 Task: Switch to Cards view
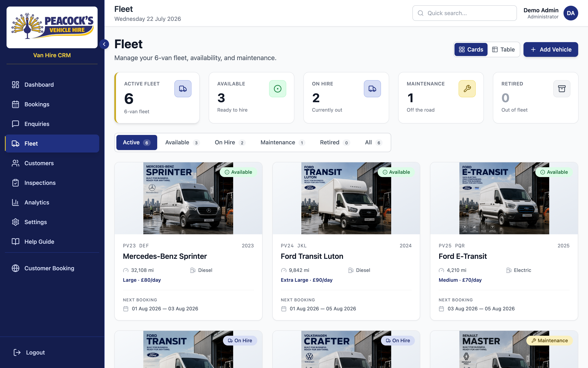[471, 50]
